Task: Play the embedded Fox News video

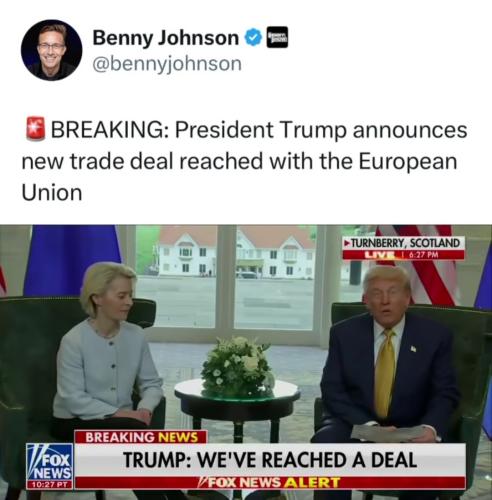Action: point(246,362)
